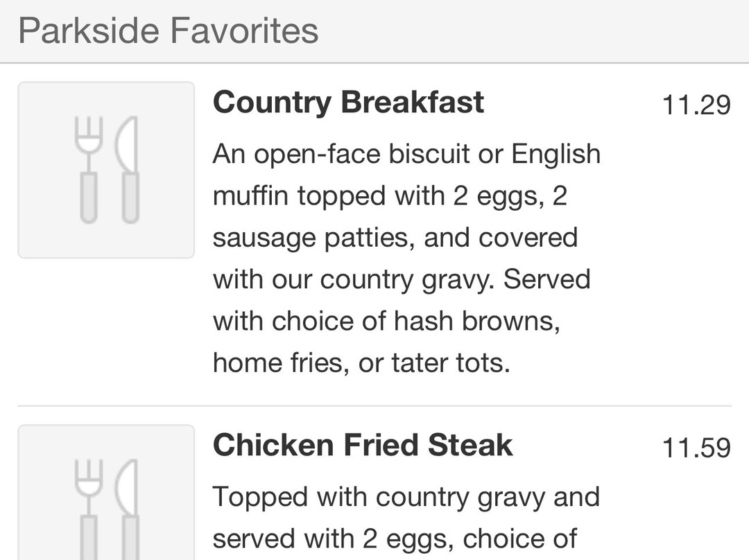Click the "home fries, or tater tots" line
This screenshot has width=749, height=560.
[x=361, y=362]
